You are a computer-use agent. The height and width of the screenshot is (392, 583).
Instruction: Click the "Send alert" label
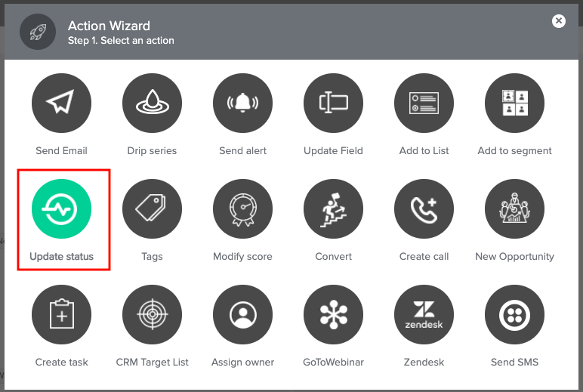243,150
